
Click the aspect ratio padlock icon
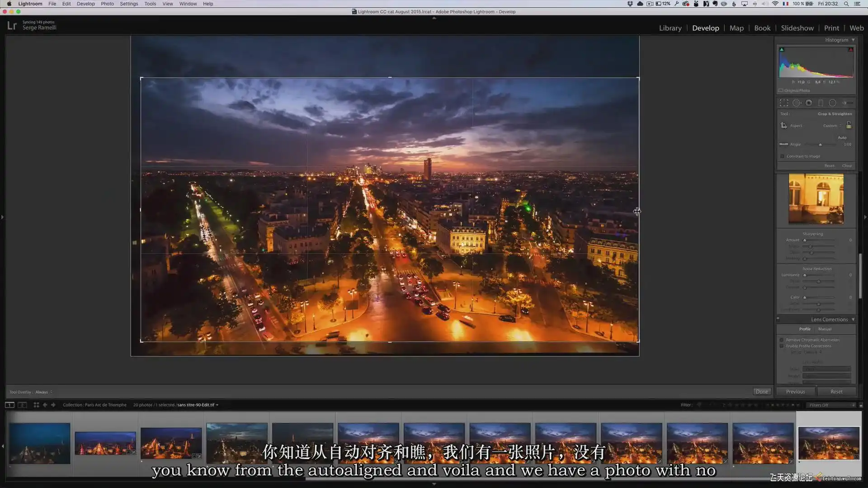point(849,125)
